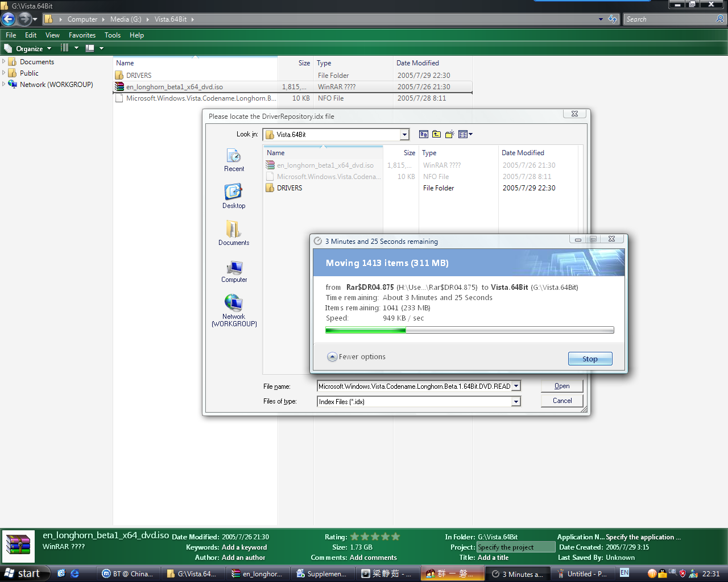Click the orange circle tray icon
Viewport: 728px width, 582px height.
point(652,573)
